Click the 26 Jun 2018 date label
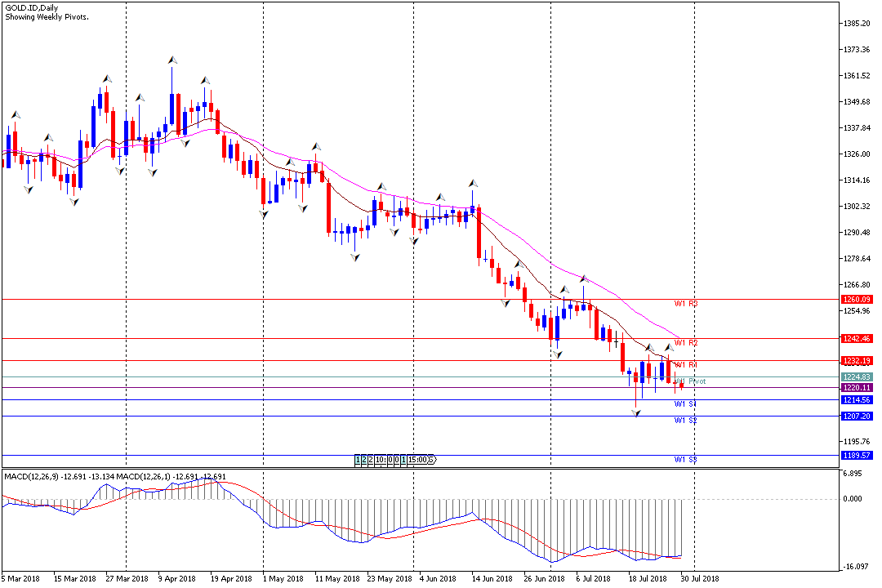882x588 pixels. [544, 579]
